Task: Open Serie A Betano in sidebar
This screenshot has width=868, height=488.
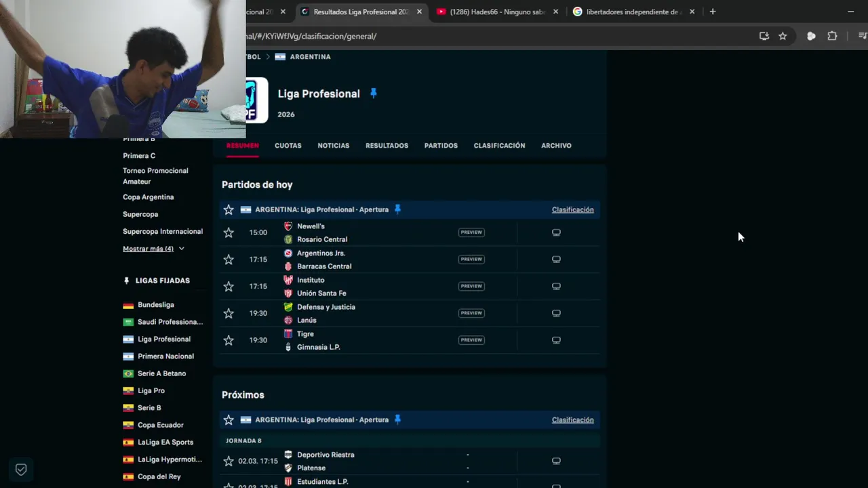Action: pos(161,373)
